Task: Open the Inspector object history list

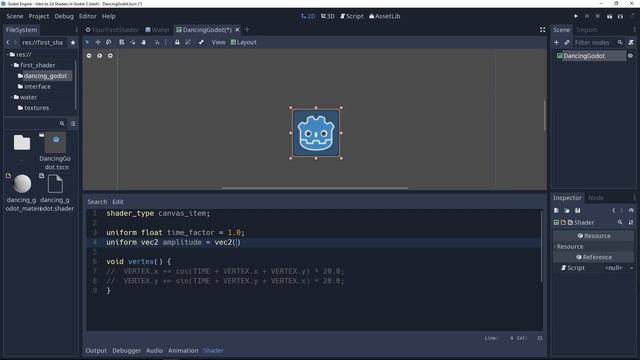Action: pos(631,211)
